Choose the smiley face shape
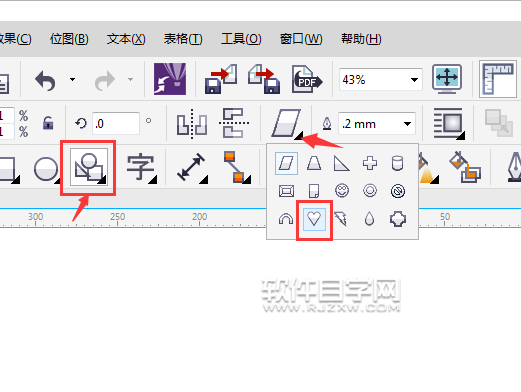The height and width of the screenshot is (392, 521). [x=342, y=191]
